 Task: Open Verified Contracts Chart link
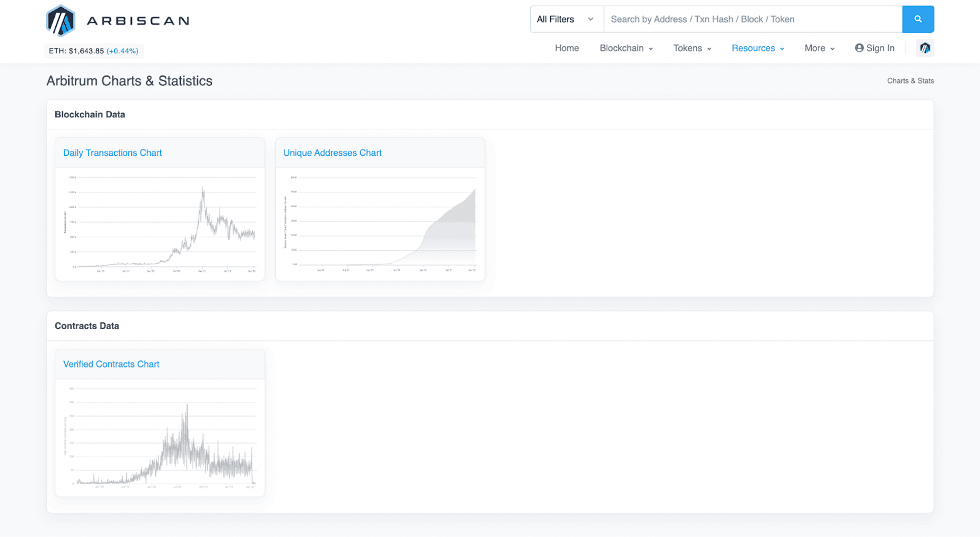pos(111,364)
